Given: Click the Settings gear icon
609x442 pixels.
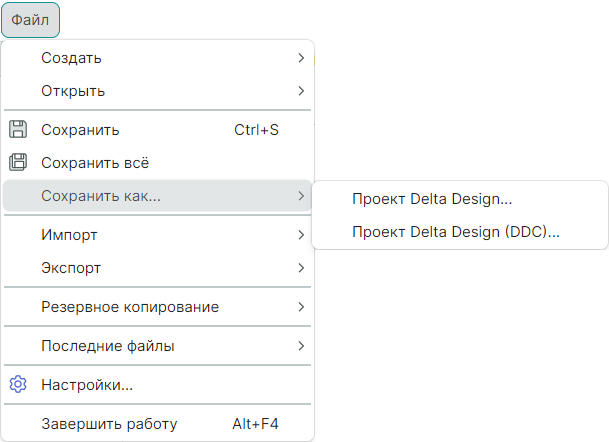Looking at the screenshot, I should coord(17,384).
